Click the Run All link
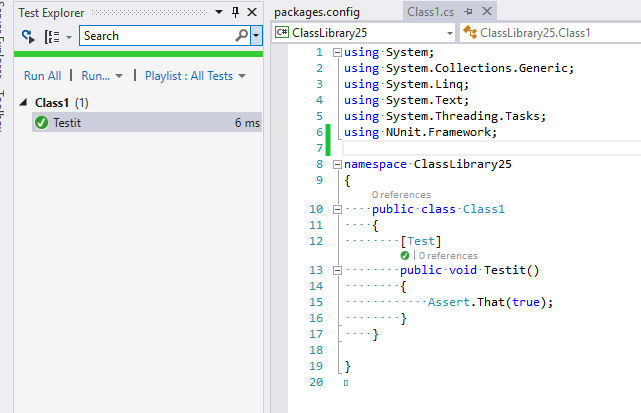The width and height of the screenshot is (641, 413). coord(42,76)
